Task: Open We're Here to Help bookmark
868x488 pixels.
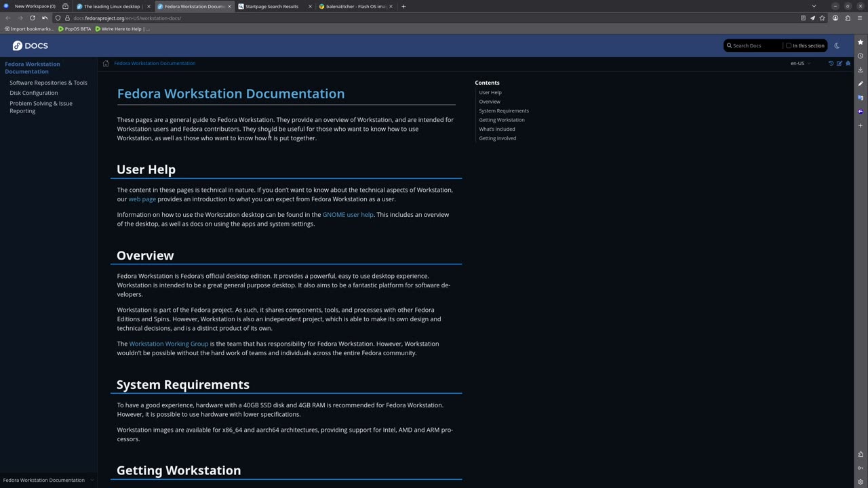Action: (x=123, y=29)
